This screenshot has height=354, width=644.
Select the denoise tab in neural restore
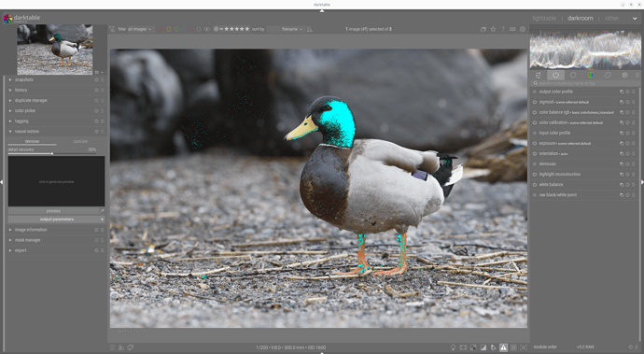[32, 141]
